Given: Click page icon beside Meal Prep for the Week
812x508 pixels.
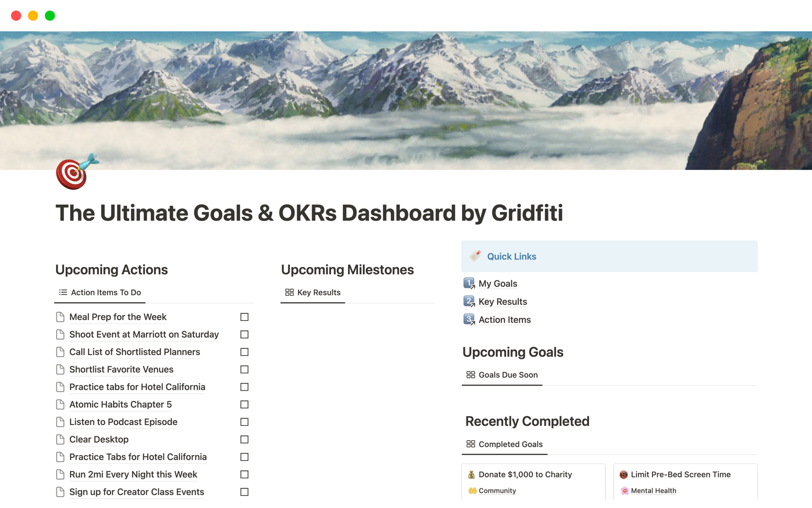Looking at the screenshot, I should [x=60, y=317].
